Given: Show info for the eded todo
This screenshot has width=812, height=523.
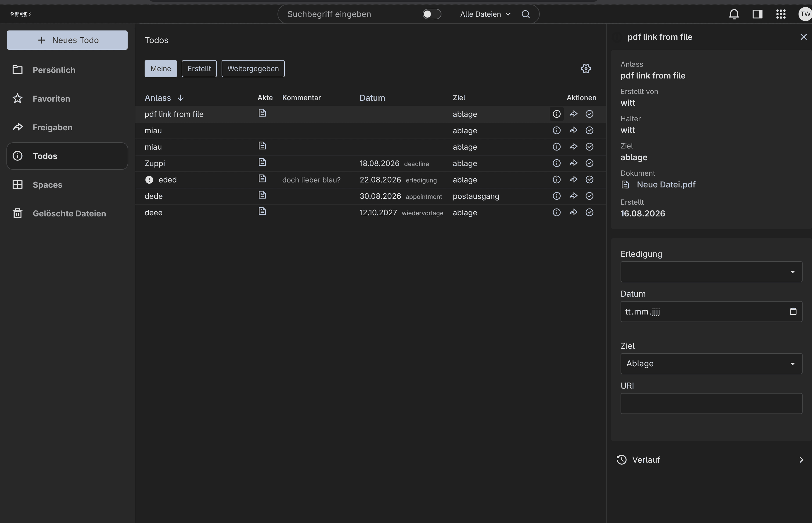Looking at the screenshot, I should tap(557, 180).
